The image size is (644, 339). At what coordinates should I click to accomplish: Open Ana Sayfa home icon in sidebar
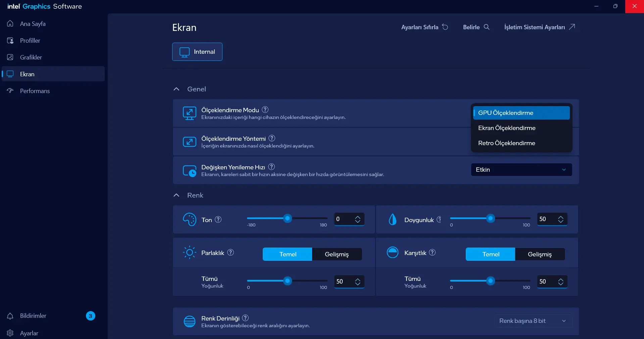point(10,24)
